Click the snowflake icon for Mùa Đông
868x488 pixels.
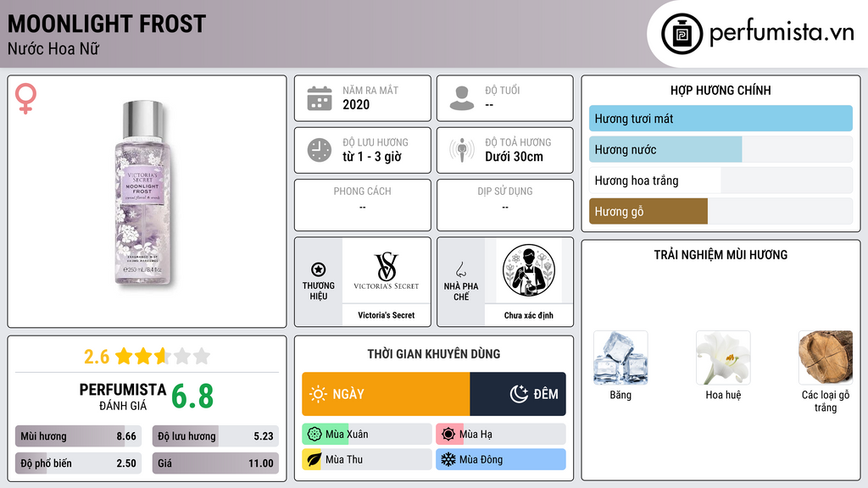pyautogui.click(x=448, y=459)
